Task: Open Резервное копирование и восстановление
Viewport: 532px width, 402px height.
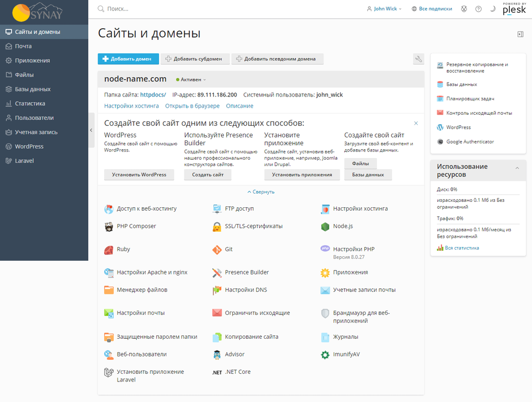Action: click(477, 68)
